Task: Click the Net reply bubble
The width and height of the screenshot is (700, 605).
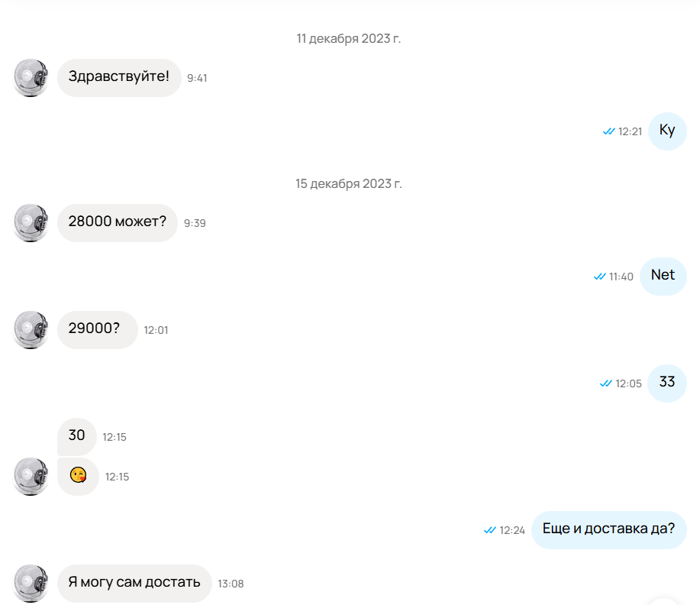Action: (663, 276)
